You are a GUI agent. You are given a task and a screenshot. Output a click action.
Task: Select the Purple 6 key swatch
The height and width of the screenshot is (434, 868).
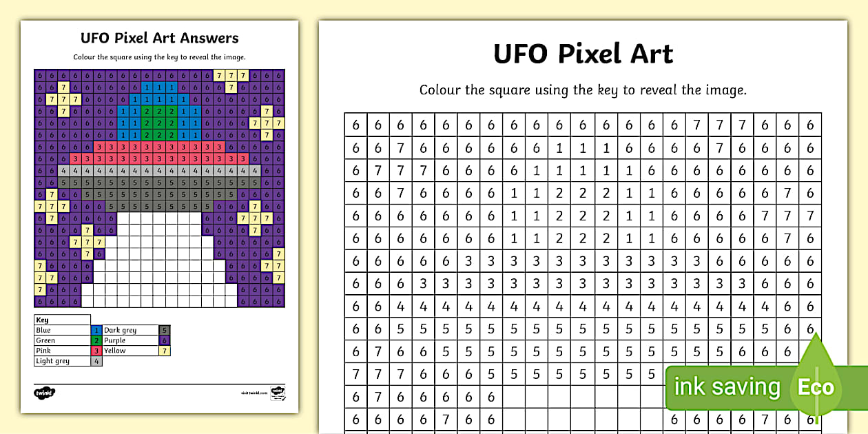pos(164,340)
